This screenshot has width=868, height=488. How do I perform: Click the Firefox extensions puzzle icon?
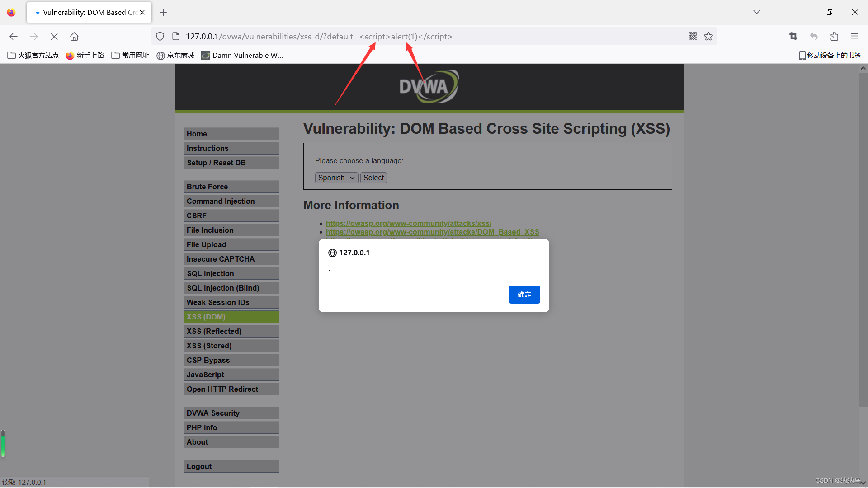(835, 36)
